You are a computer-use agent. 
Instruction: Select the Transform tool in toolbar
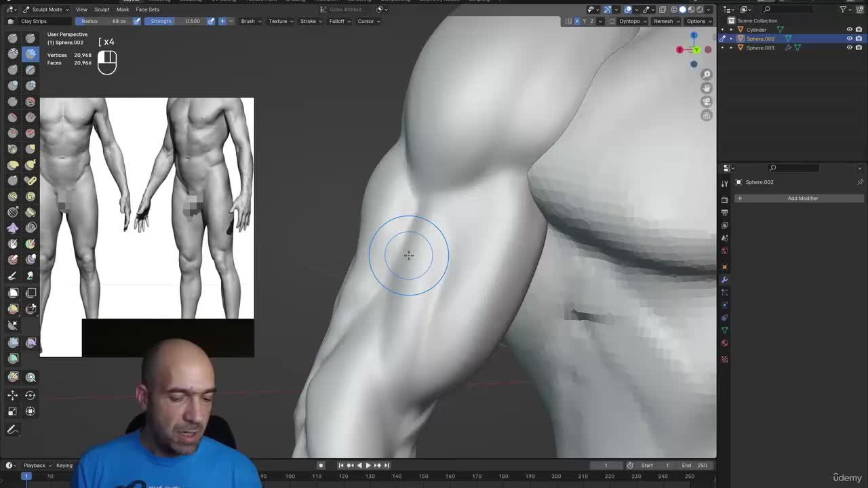tap(31, 411)
